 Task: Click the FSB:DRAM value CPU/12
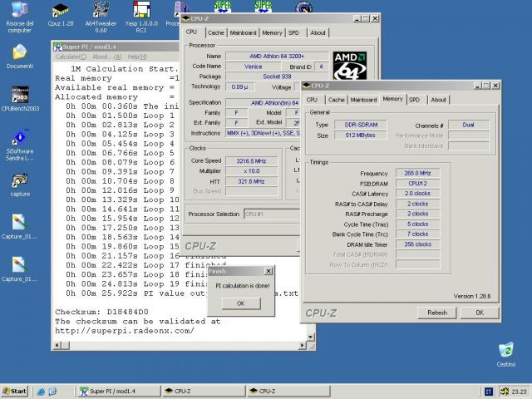pyautogui.click(x=417, y=183)
